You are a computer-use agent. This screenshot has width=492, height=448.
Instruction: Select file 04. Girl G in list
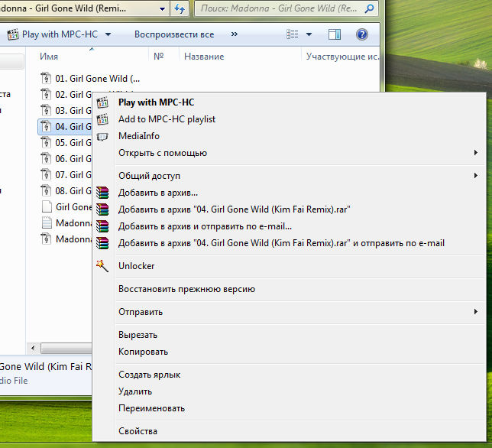[65, 126]
